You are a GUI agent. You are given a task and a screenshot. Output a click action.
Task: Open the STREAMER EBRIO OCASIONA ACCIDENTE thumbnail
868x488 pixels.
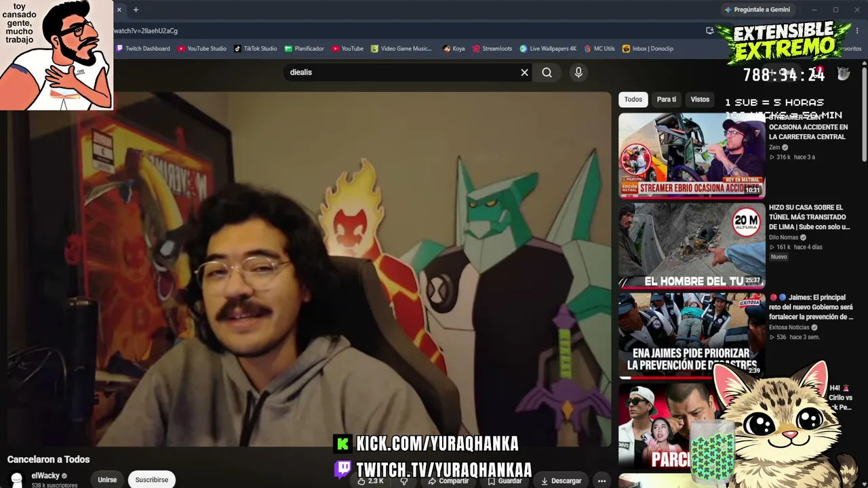tap(692, 156)
